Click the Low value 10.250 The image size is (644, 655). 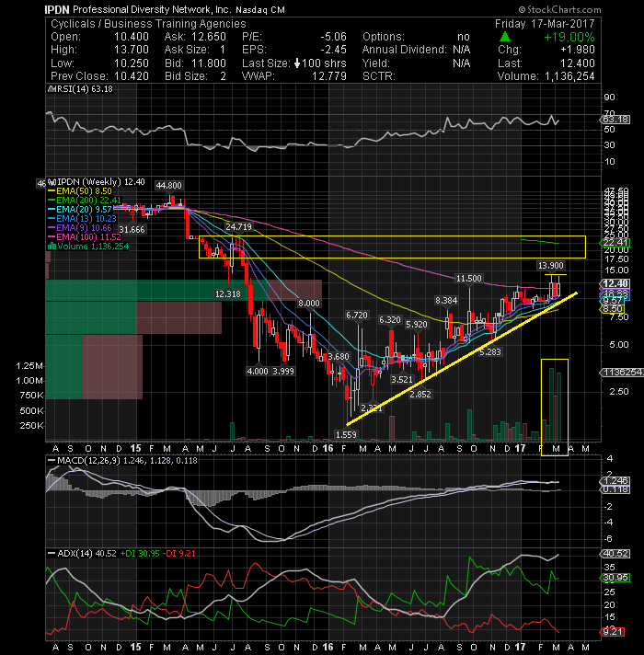coord(132,63)
